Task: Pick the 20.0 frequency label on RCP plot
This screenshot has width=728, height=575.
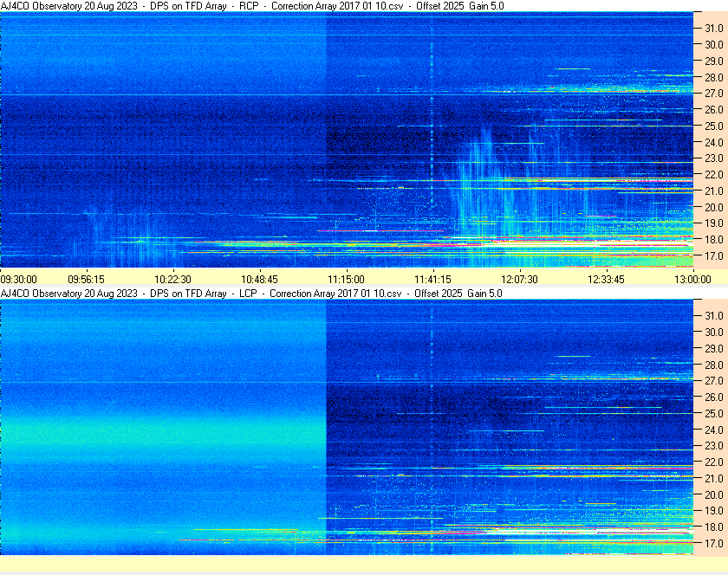Action: tap(714, 208)
